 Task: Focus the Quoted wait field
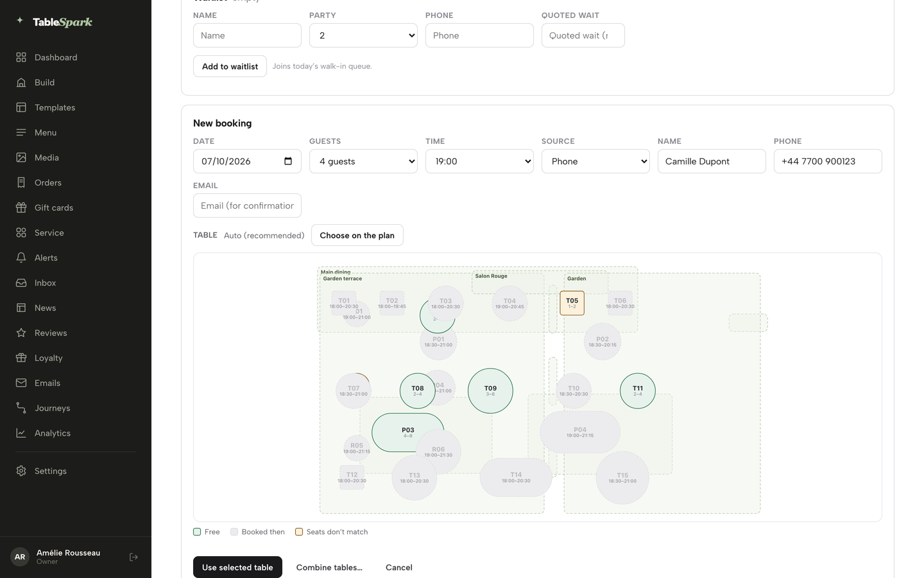point(583,35)
